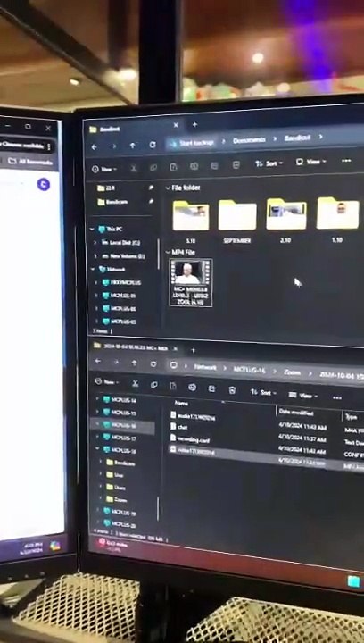Cut icon in lower Explorer window toolbar
This screenshot has width=364, height=643.
135,384
